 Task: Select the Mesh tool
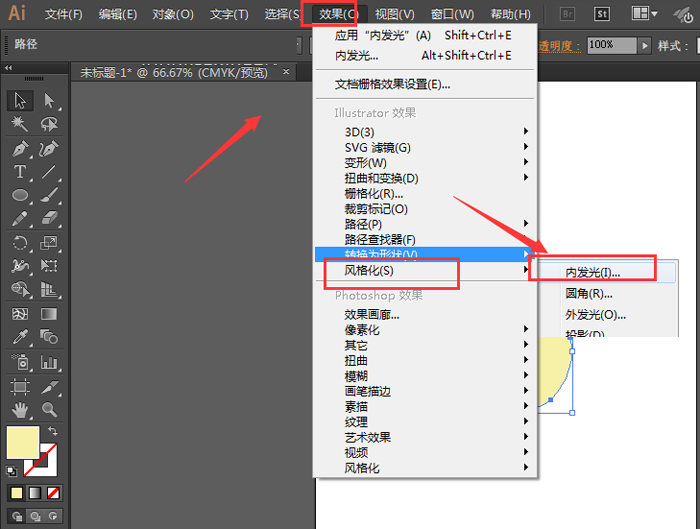[20, 314]
